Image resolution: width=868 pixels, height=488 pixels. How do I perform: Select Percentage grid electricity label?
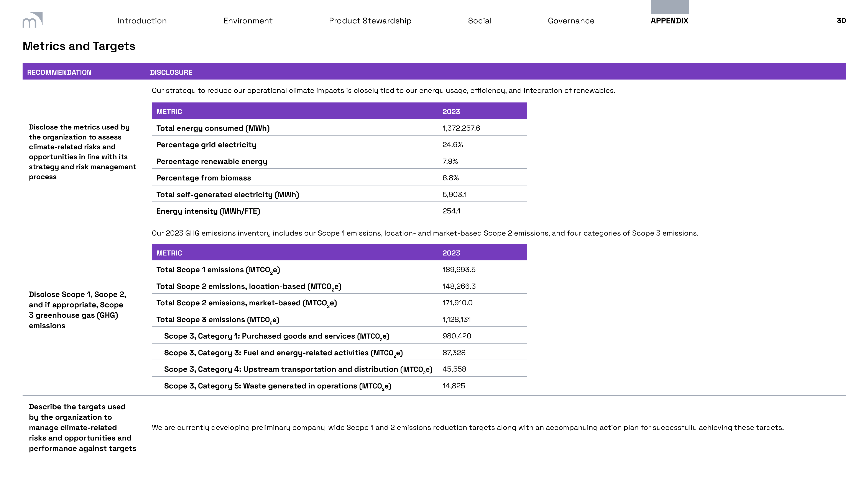(206, 145)
